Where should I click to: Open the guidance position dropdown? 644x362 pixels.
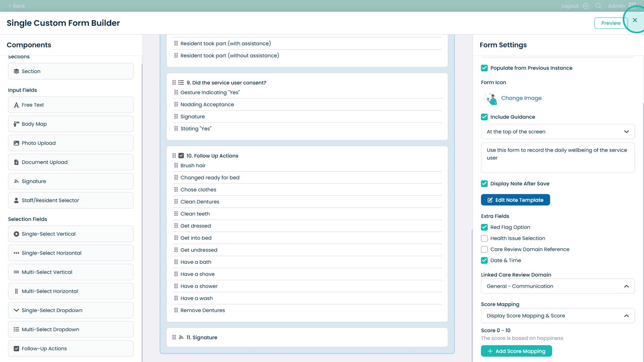[558, 132]
